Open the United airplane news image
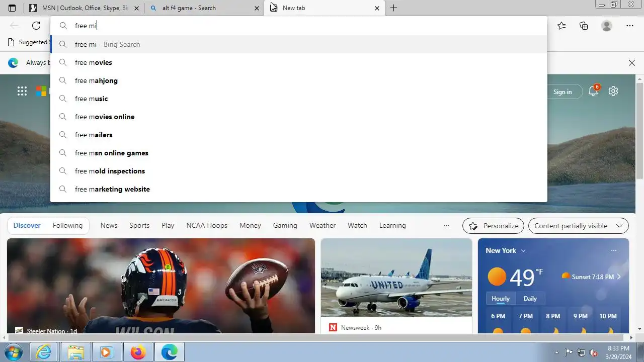Viewport: 644px width, 362px height. [x=396, y=278]
